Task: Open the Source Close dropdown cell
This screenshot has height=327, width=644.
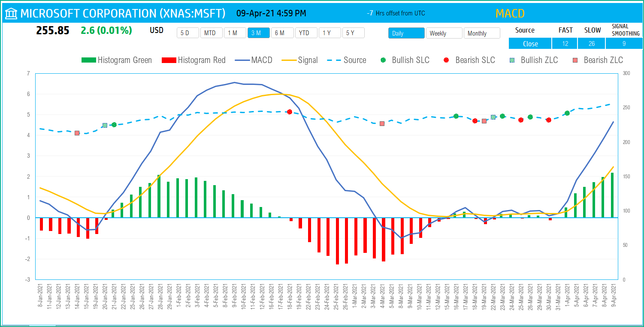Action: pyautogui.click(x=530, y=44)
